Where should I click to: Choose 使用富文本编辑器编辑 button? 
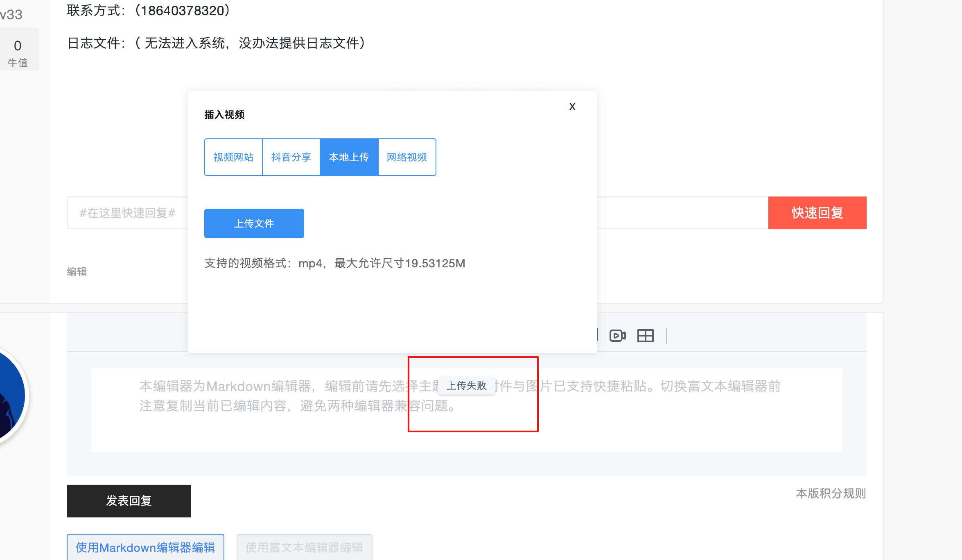304,547
